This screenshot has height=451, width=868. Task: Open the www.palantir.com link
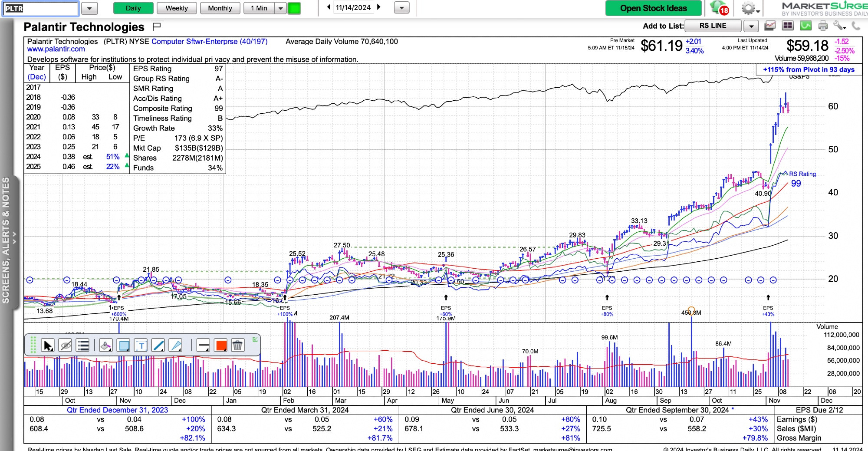(x=56, y=49)
